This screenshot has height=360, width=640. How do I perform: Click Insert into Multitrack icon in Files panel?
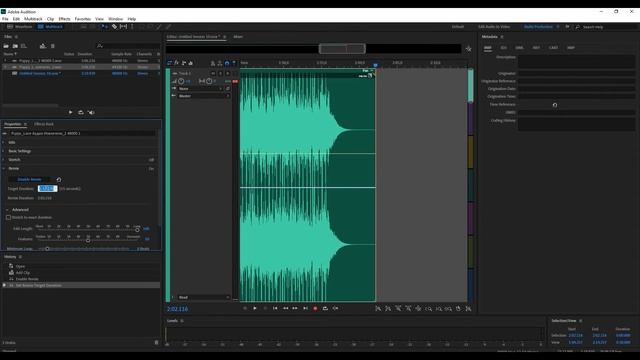43,46
